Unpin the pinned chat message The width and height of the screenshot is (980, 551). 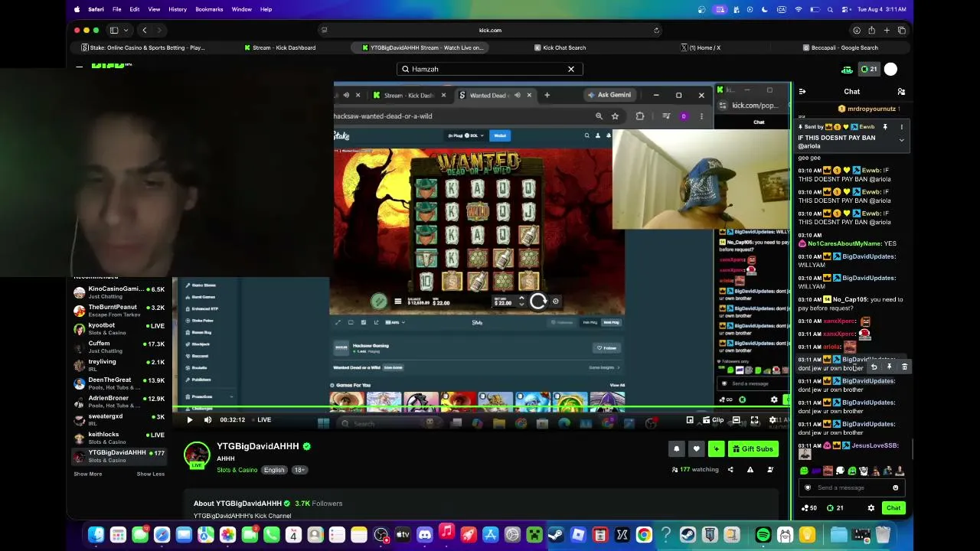coord(885,127)
